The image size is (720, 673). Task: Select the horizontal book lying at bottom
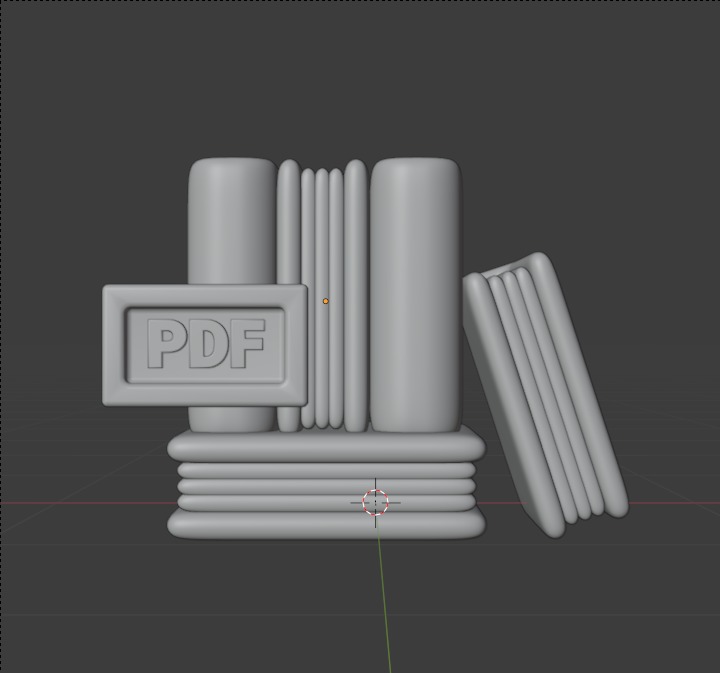click(326, 483)
